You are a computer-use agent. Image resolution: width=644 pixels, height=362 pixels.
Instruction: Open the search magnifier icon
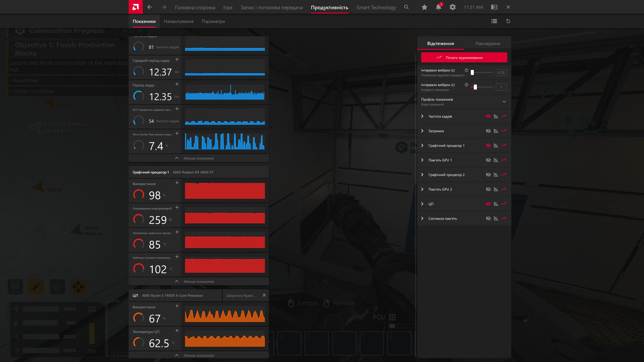(x=406, y=7)
